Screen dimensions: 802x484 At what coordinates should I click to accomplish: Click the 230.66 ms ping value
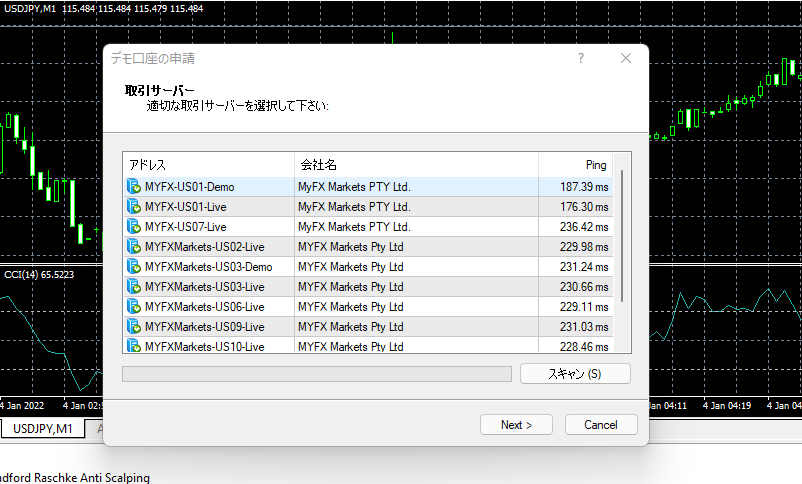(584, 287)
